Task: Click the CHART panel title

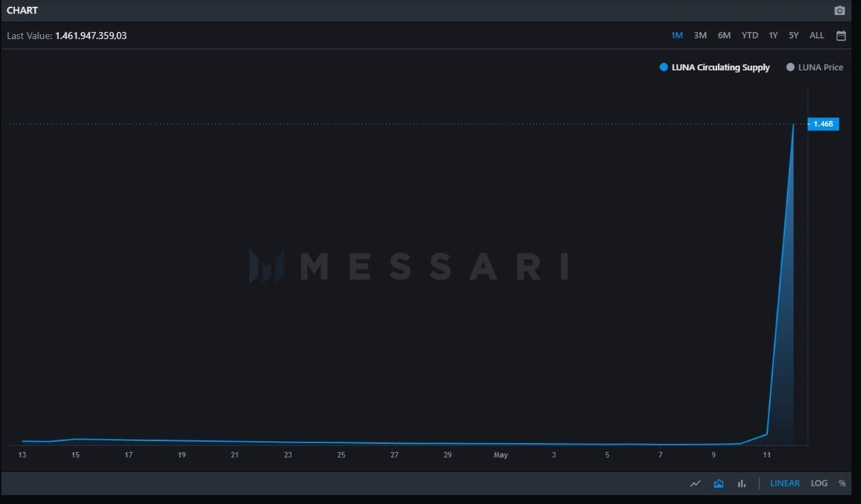Action: (x=22, y=11)
